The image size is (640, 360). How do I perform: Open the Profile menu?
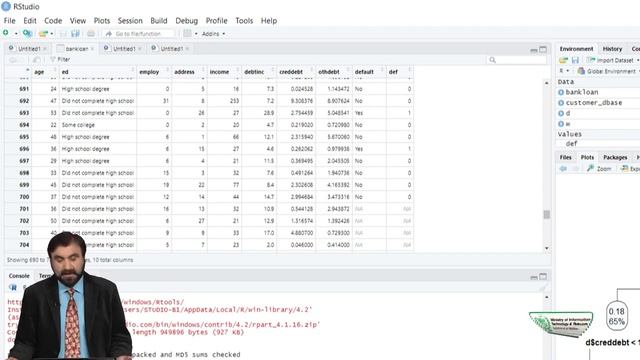coord(216,20)
